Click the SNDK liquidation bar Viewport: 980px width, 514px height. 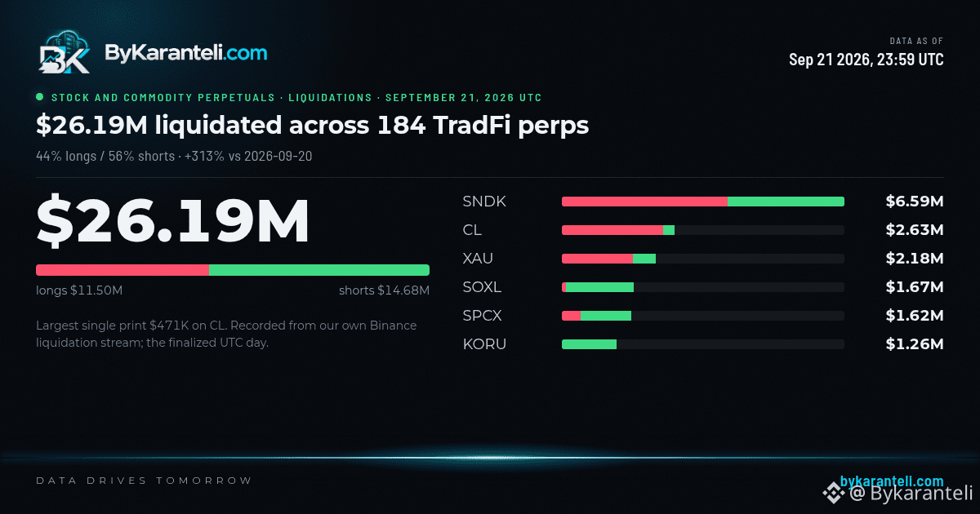click(703, 202)
